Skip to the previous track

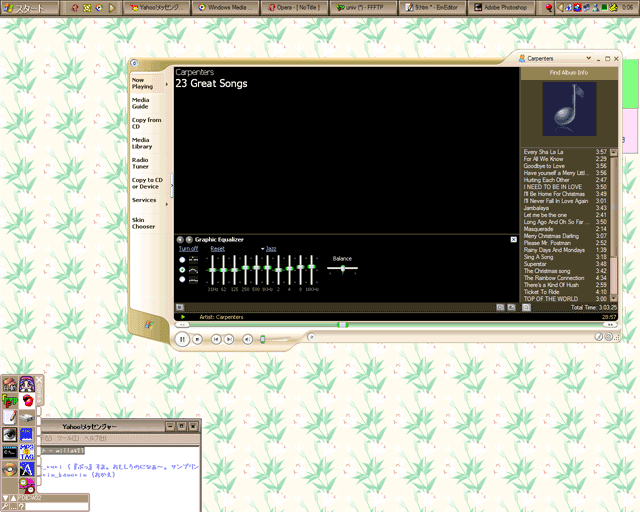pos(216,339)
